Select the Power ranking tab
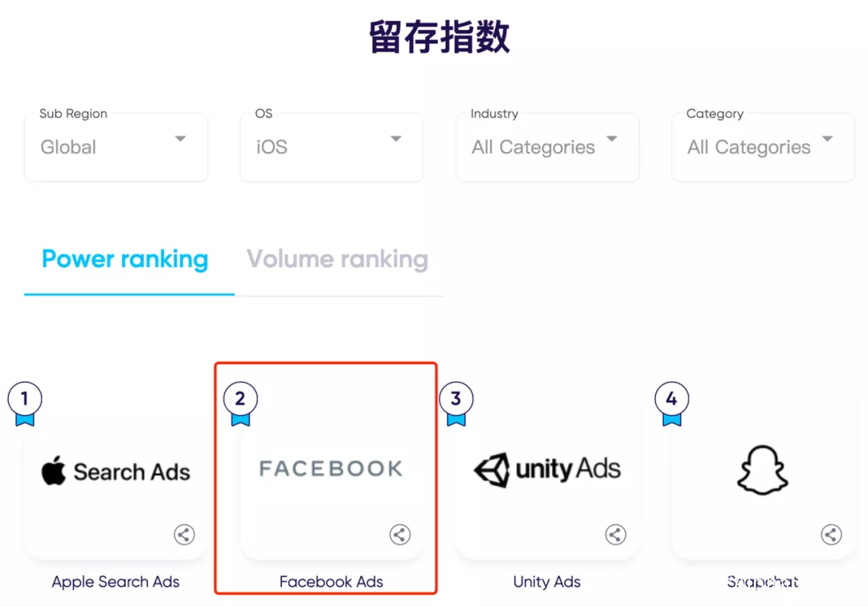 [x=125, y=259]
